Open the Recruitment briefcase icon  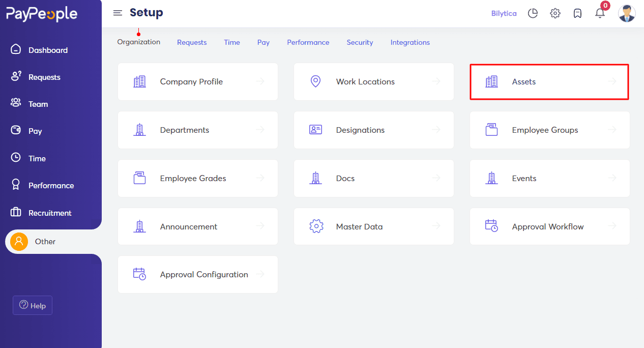pos(15,213)
